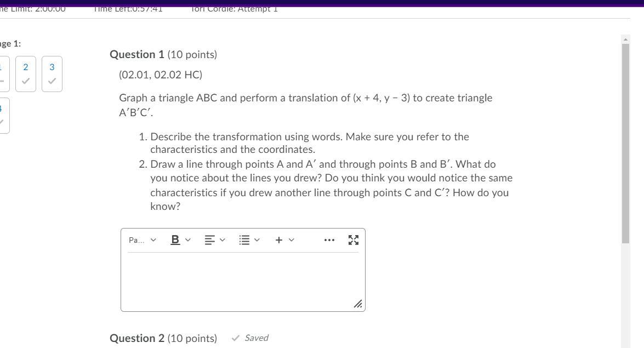This screenshot has height=348, width=644.
Task: Click the 'Describe the transformation using words' item
Action: pos(310,143)
